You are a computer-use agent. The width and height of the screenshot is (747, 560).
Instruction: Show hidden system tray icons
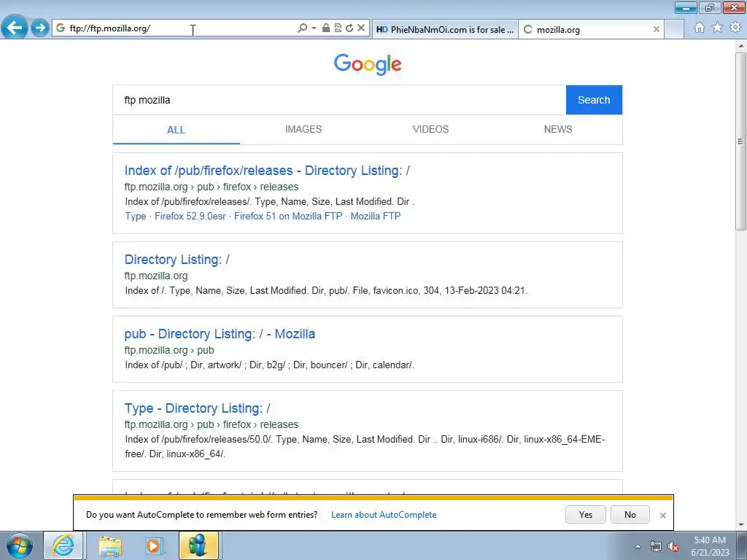[x=638, y=546]
